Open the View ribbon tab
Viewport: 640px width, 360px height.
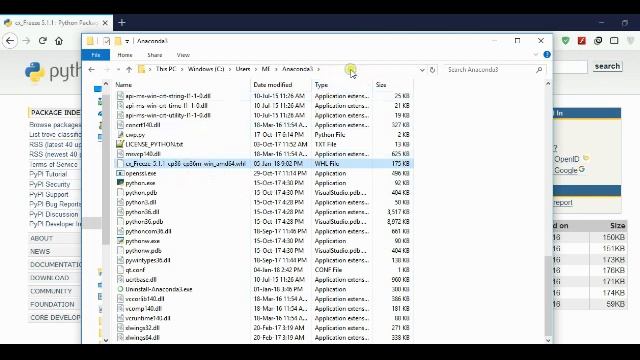183,55
